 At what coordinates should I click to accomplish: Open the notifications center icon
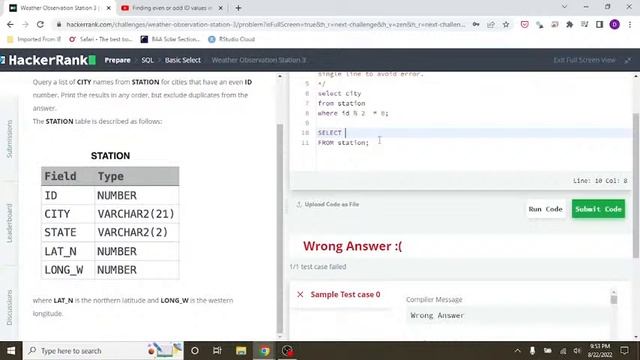624,351
